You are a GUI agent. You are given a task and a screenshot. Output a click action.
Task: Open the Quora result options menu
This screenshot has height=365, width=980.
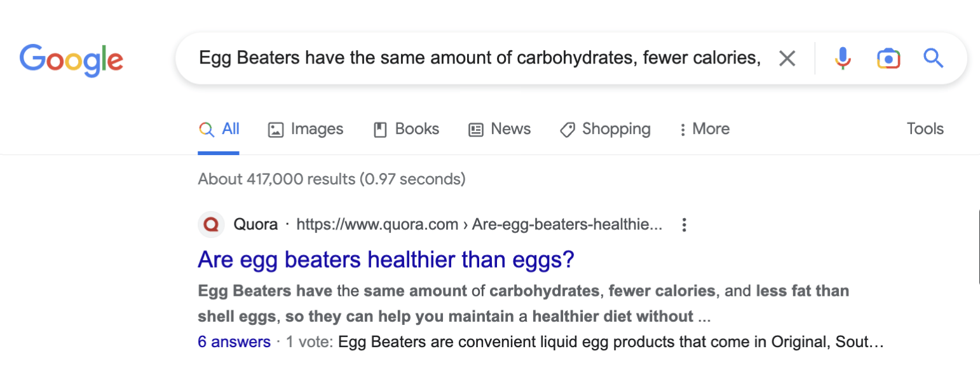(684, 224)
